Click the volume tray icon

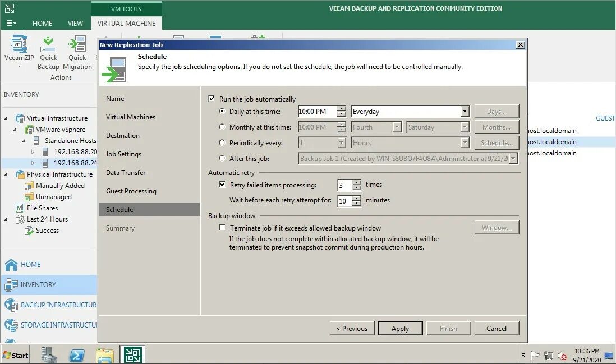coord(562,356)
